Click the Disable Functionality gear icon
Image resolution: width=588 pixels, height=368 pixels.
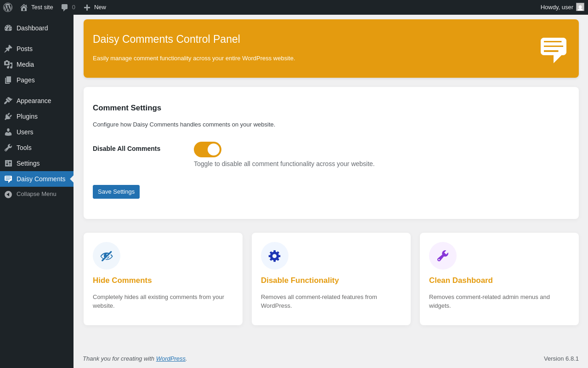click(x=275, y=256)
